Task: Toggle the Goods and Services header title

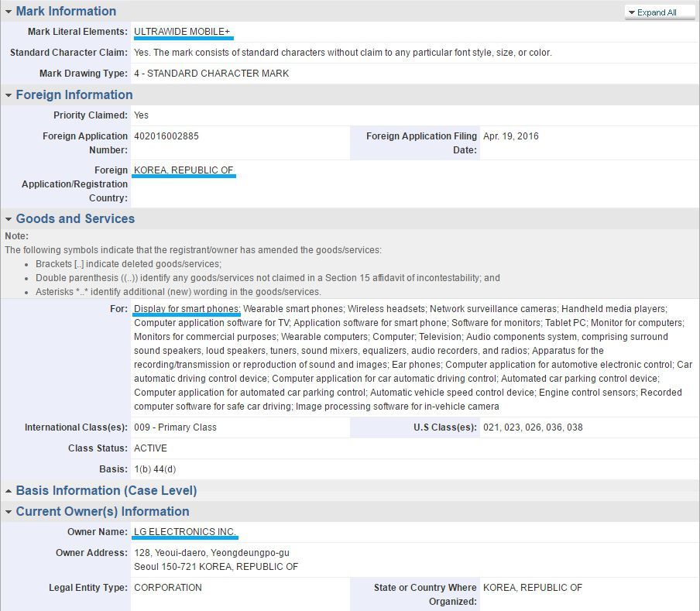Action: (x=75, y=219)
